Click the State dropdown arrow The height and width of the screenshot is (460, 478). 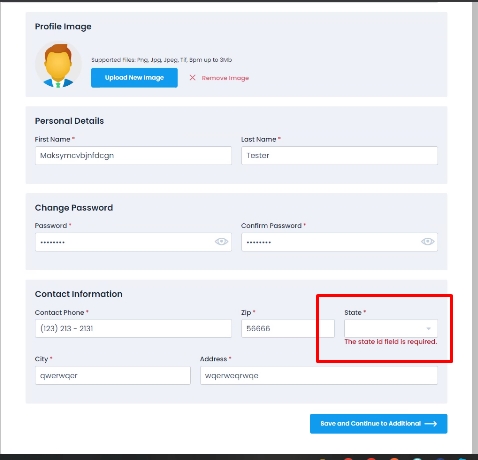tap(429, 329)
